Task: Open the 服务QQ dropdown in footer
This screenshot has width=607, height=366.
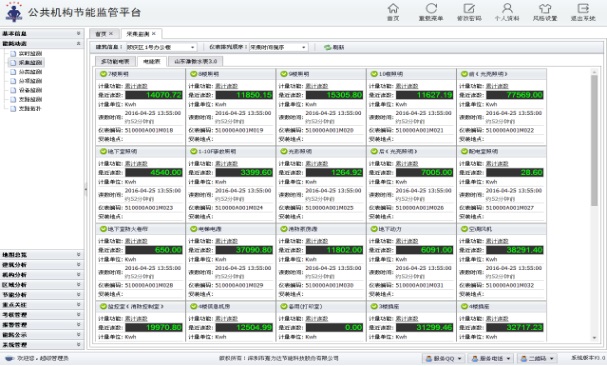Action: coord(443,359)
